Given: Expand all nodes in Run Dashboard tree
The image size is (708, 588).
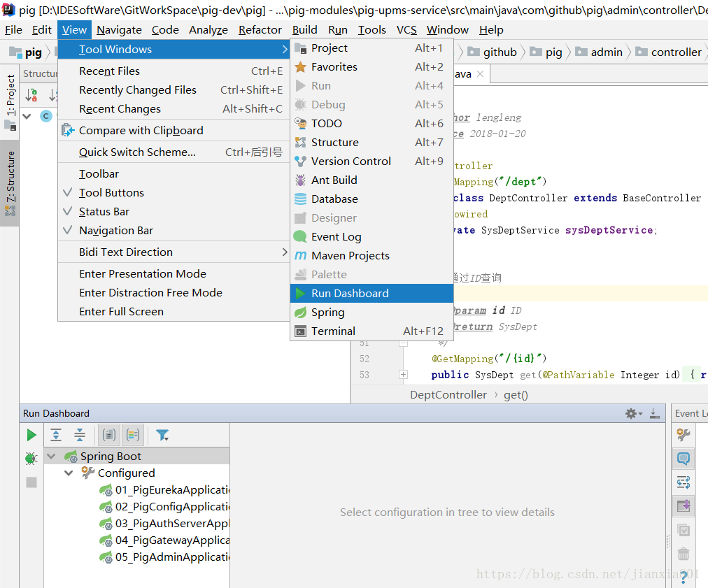Looking at the screenshot, I should 56,435.
